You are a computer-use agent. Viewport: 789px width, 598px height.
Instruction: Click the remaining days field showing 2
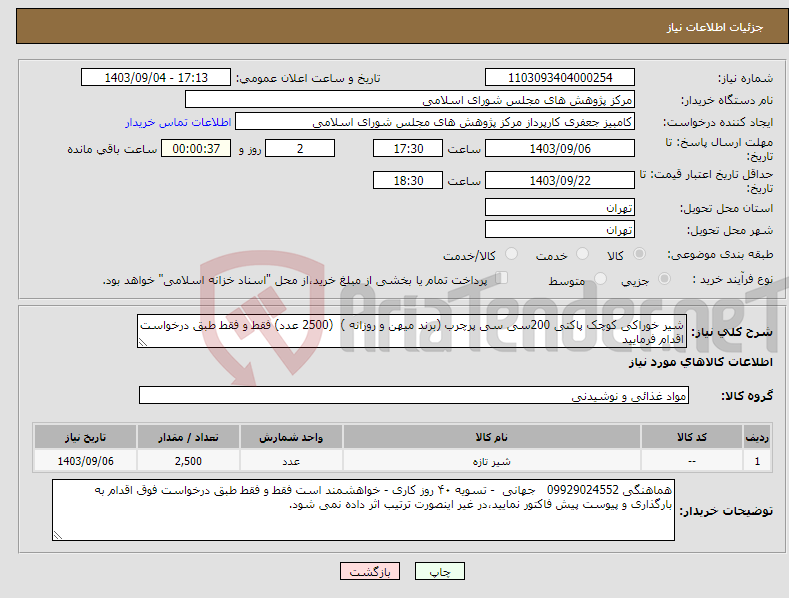[300, 148]
